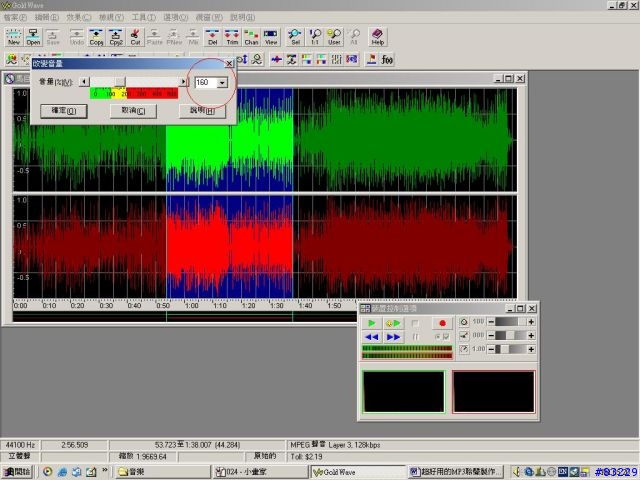The height and width of the screenshot is (480, 640).
Task: Click the Sel zoom toolbar icon
Action: pyautogui.click(x=296, y=37)
